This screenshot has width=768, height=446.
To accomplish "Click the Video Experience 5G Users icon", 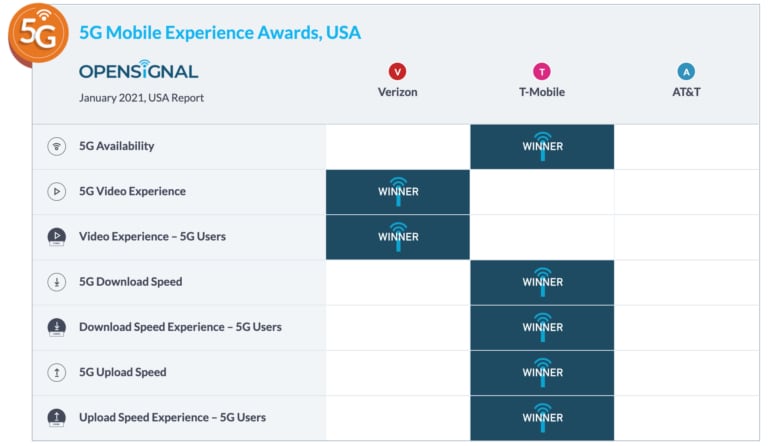I will (x=57, y=237).
